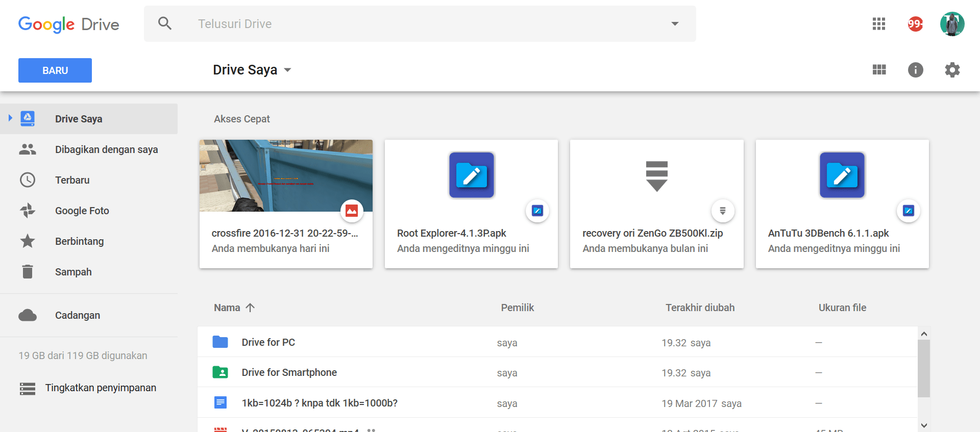Click 'recovery ori ZenGo ZB500Kl.zip' file name
The width and height of the screenshot is (980, 432).
tap(653, 233)
